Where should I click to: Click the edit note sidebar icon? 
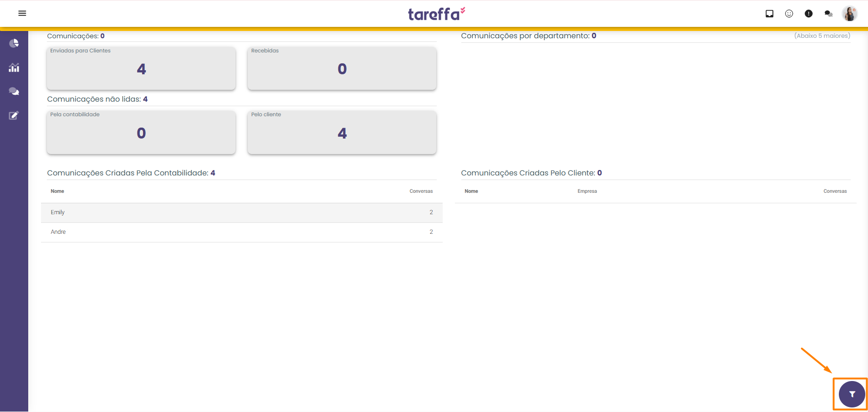[x=14, y=116]
